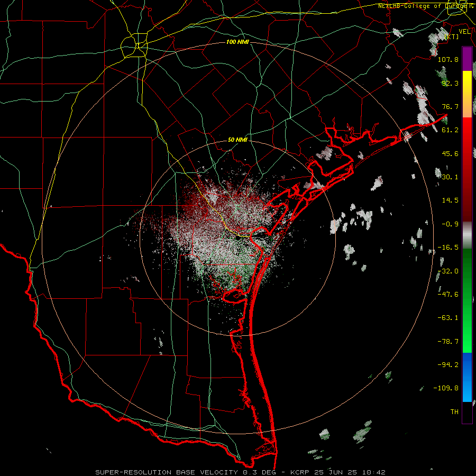The image size is (476, 476).
Task: Click the 61.2 velocity scale value
Action: tap(450, 130)
